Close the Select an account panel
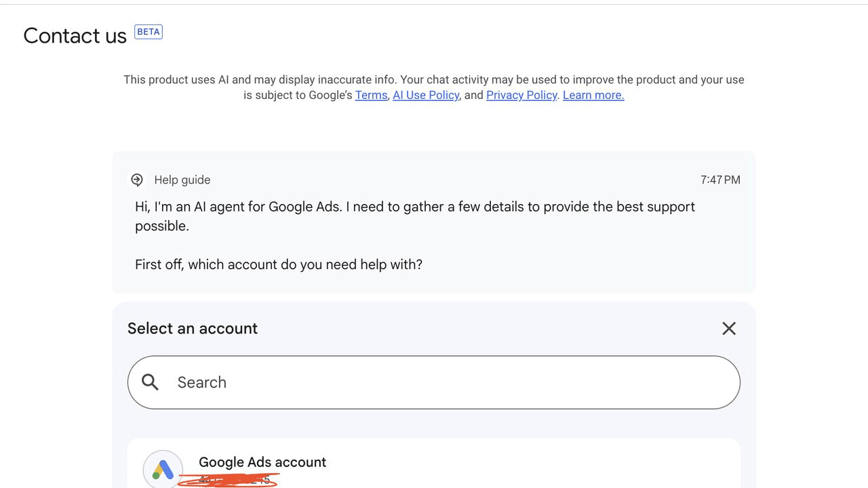The width and height of the screenshot is (868, 488). coord(729,329)
